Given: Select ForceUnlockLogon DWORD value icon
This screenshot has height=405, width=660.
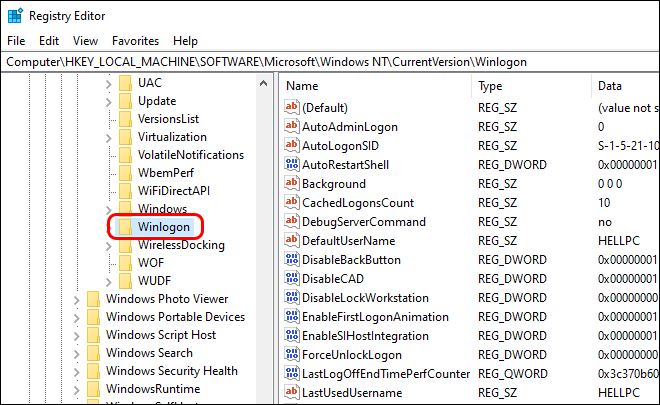Looking at the screenshot, I should [x=291, y=354].
